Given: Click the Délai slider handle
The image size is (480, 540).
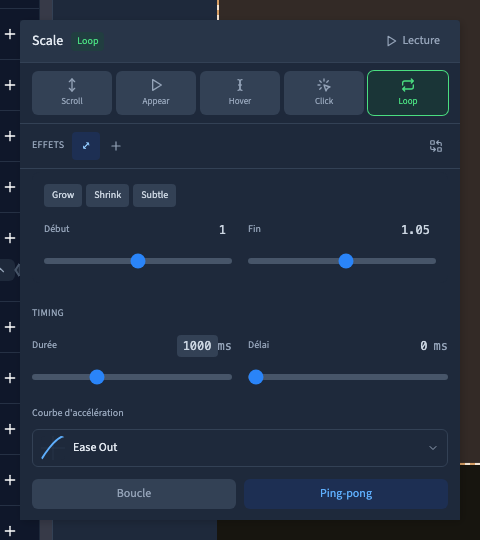Looking at the screenshot, I should 256,377.
